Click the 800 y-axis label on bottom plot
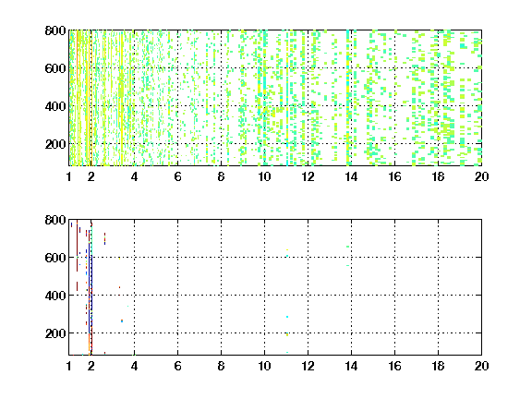Screen dimensions: 532x399 [x=55, y=220]
